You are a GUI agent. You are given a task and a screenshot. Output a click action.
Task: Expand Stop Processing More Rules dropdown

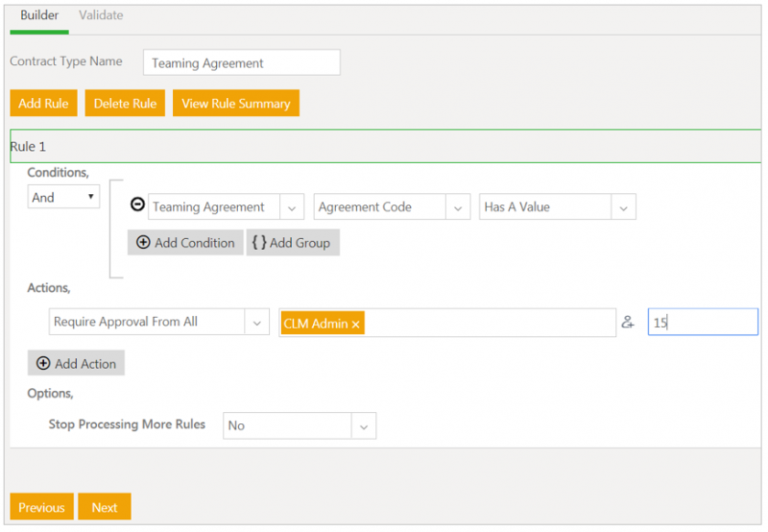pos(364,425)
